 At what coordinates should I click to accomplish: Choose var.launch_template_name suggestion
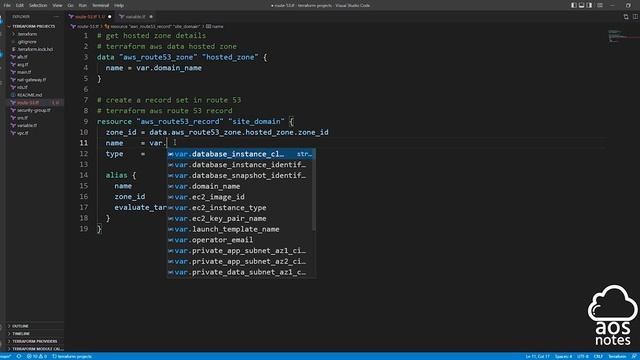(240, 229)
